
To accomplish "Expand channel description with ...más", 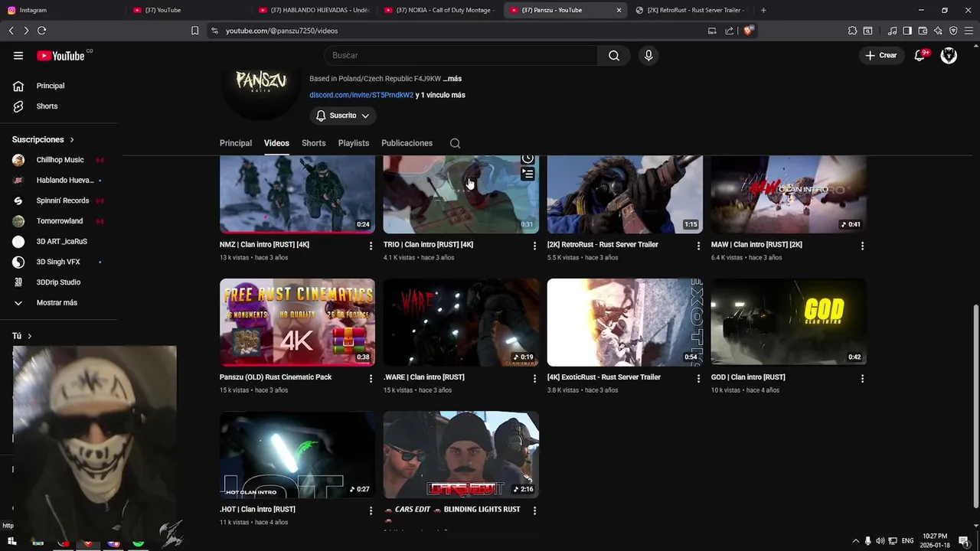I will 452,79.
